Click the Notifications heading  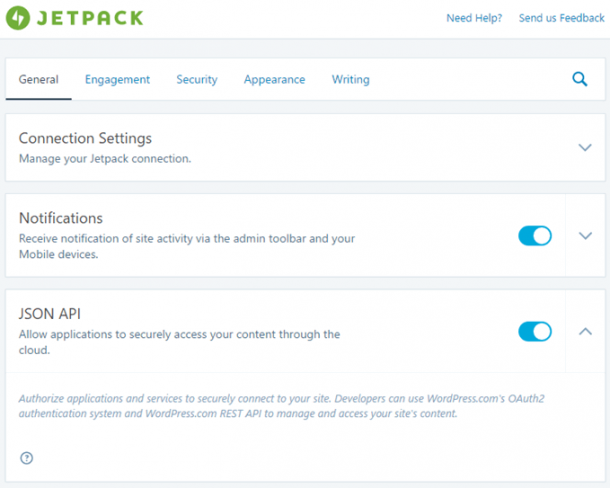(x=61, y=218)
